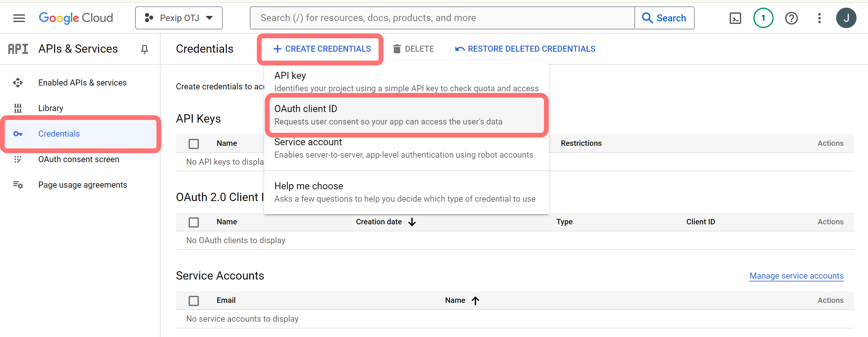Activate Cloud Shell terminal icon
This screenshot has height=337, width=868.
(x=735, y=18)
